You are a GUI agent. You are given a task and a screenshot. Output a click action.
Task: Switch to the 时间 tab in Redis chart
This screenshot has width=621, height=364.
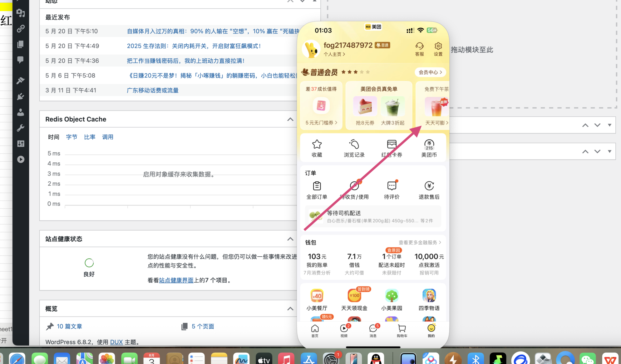click(53, 137)
